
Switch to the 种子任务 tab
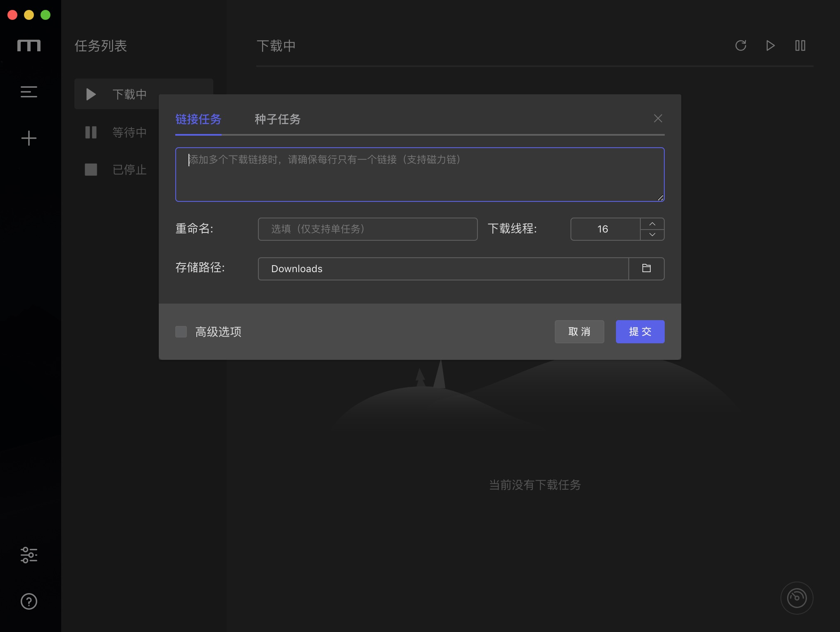(277, 120)
